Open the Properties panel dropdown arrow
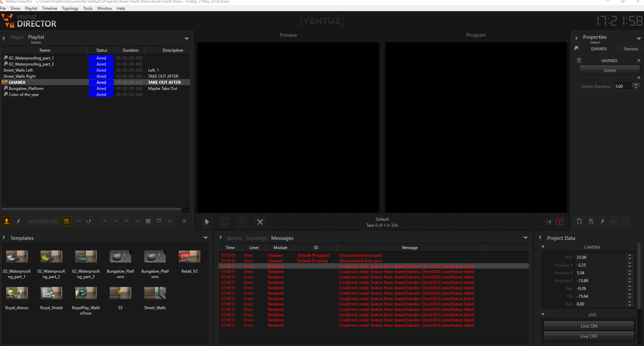 [x=639, y=39]
